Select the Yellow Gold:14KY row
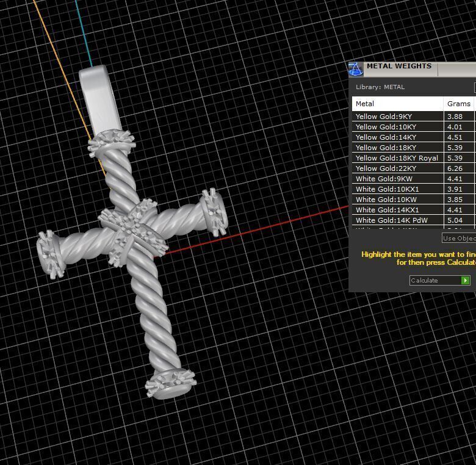This screenshot has width=476, height=465. 414,137
